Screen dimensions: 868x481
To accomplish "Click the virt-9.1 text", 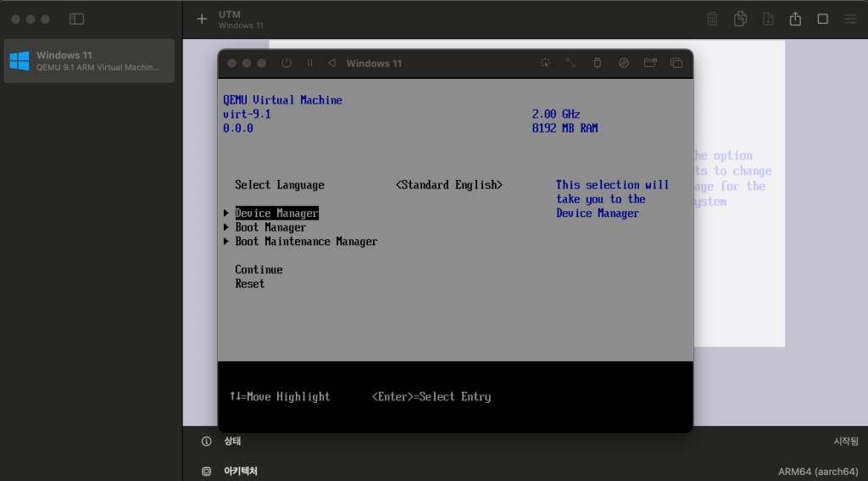I will coord(247,115).
